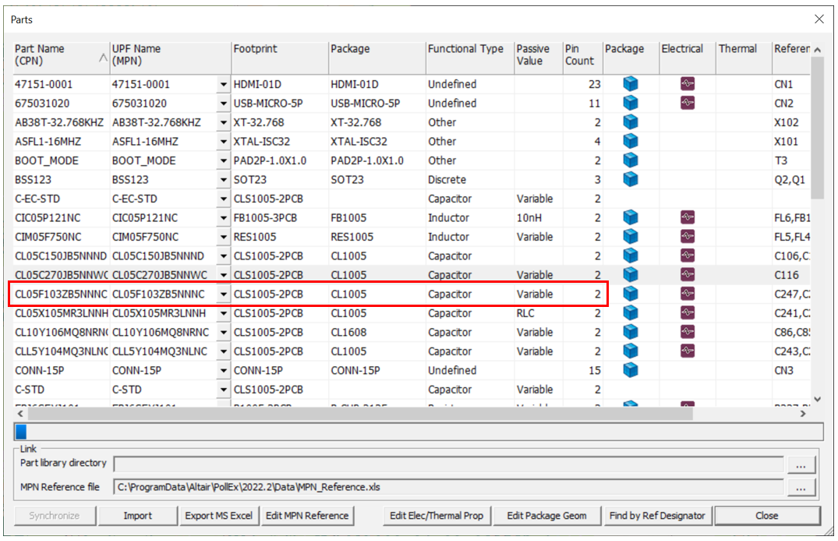The image size is (838, 541).
Task: Click package cube icon for ASFL1-16MHZ row
Action: 629,142
